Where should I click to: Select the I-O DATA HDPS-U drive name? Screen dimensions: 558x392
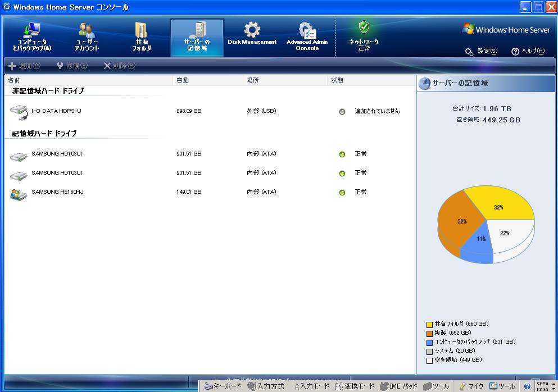pos(56,111)
